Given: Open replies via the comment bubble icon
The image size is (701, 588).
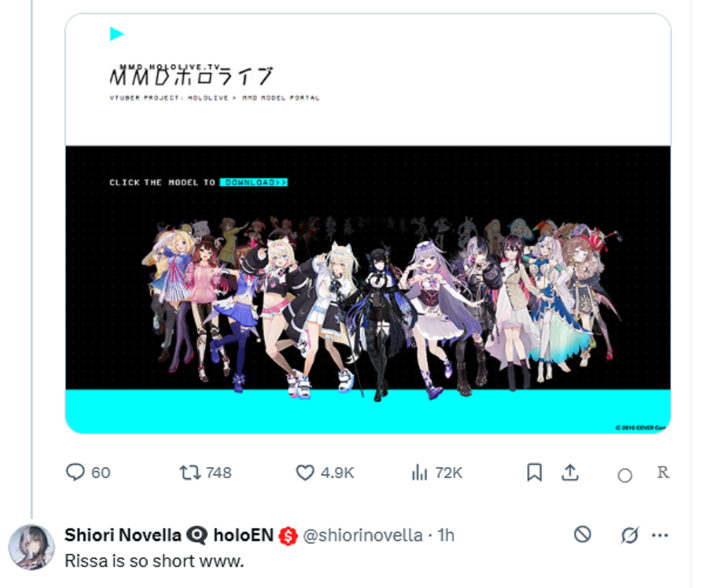Looking at the screenshot, I should (75, 472).
